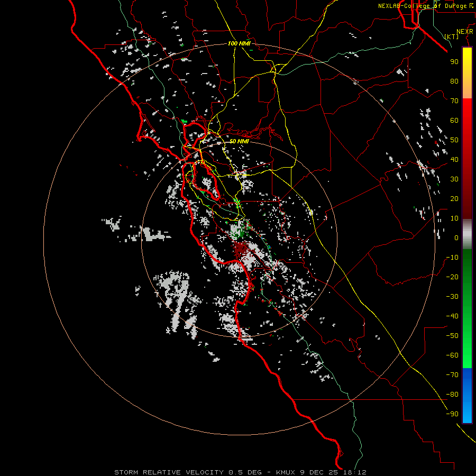Click the 10 value on the velocity scale

(454, 218)
